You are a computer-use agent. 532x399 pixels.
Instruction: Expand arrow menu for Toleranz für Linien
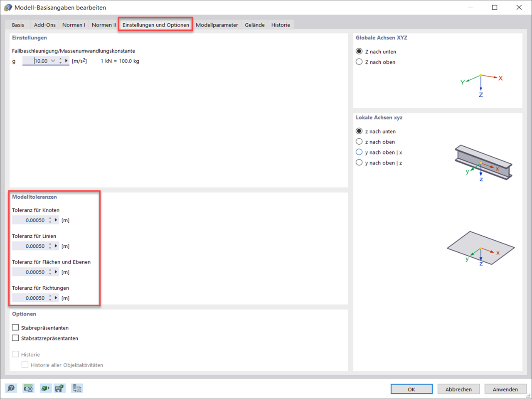[x=56, y=246]
